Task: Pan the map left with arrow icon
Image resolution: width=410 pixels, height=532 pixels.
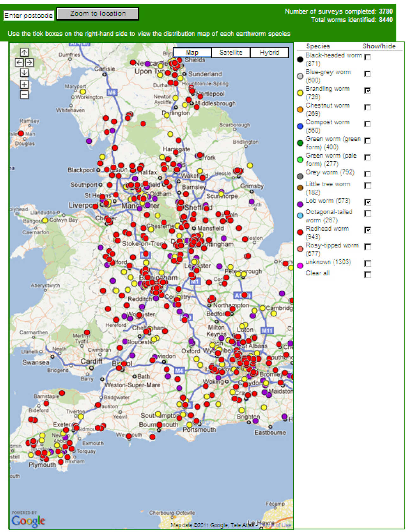Action: tap(19, 62)
